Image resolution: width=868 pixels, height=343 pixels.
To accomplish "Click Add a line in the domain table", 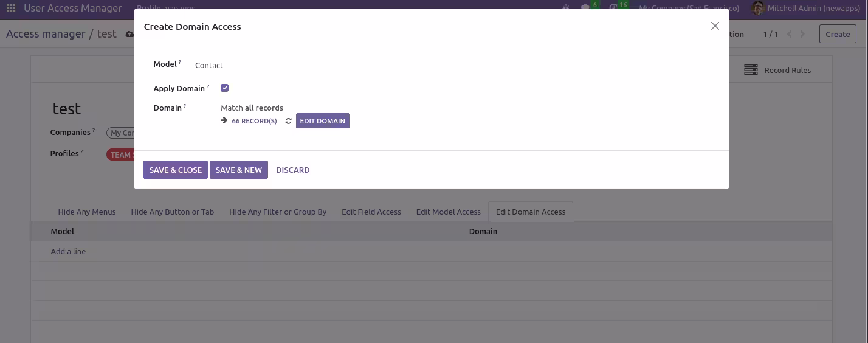I will (x=68, y=251).
